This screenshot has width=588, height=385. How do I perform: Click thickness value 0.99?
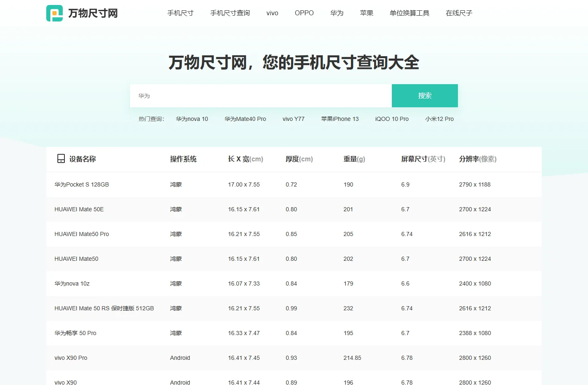[x=292, y=308]
